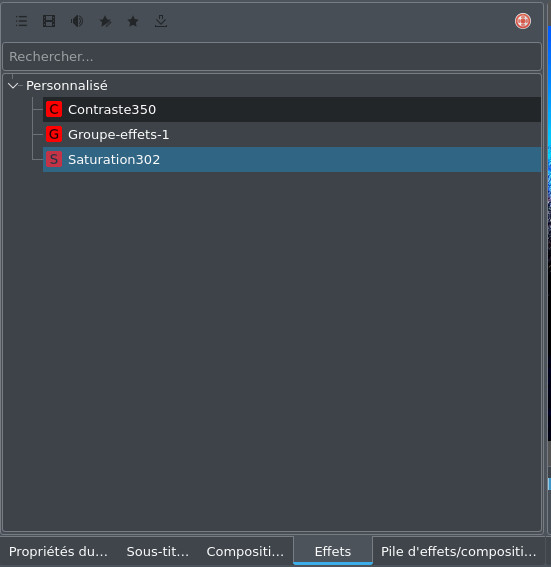
Task: Click the S icon of Saturation302
Action: click(54, 159)
